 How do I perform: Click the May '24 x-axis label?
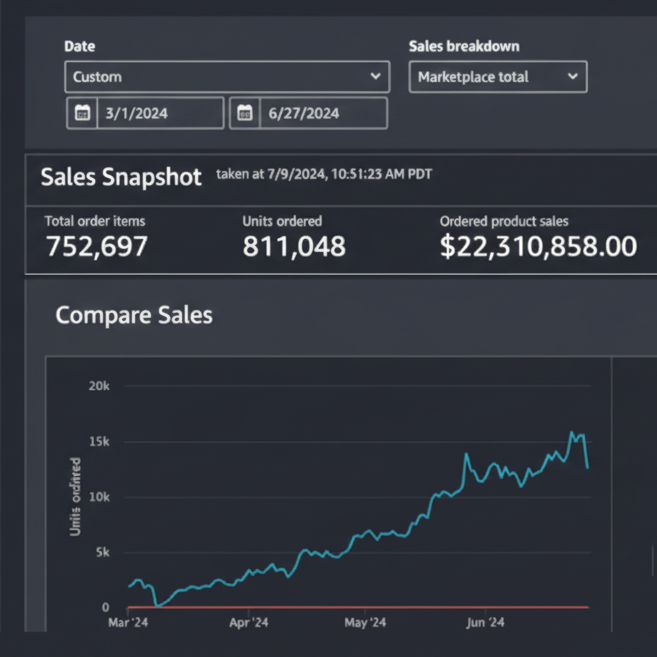365,623
